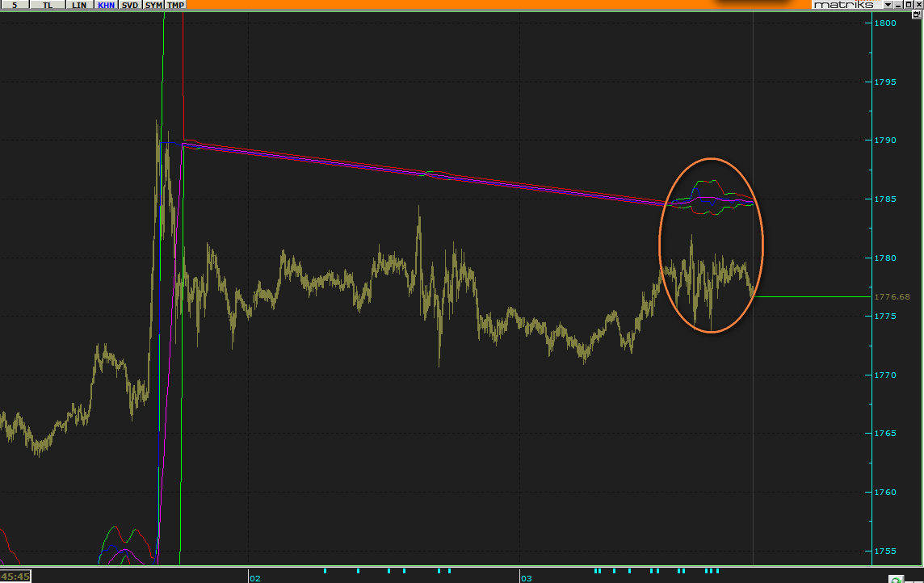Viewport: 924px width, 583px height.
Task: Open the SYM symbol button
Action: [x=153, y=5]
